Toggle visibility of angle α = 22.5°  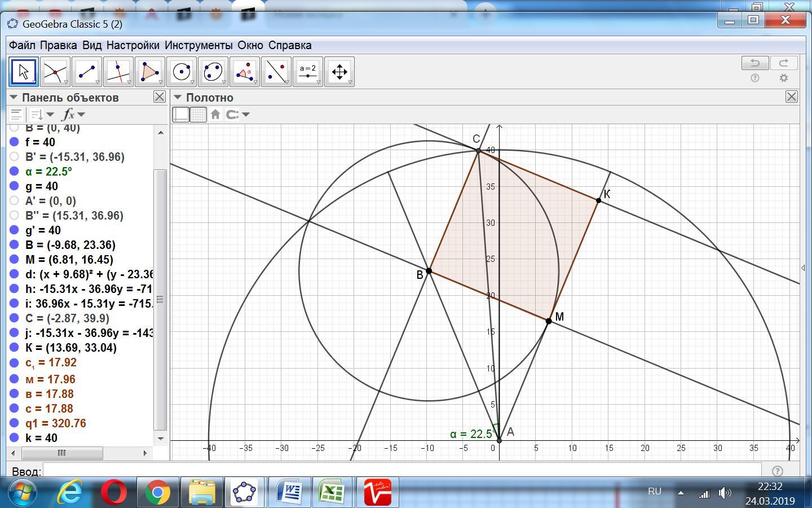point(15,172)
